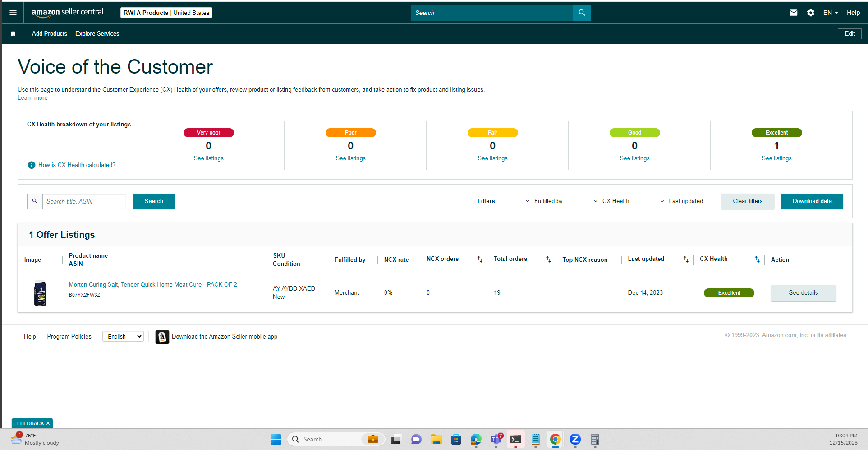See listings under Excellent
Image resolution: width=868 pixels, height=450 pixels.
(x=777, y=158)
